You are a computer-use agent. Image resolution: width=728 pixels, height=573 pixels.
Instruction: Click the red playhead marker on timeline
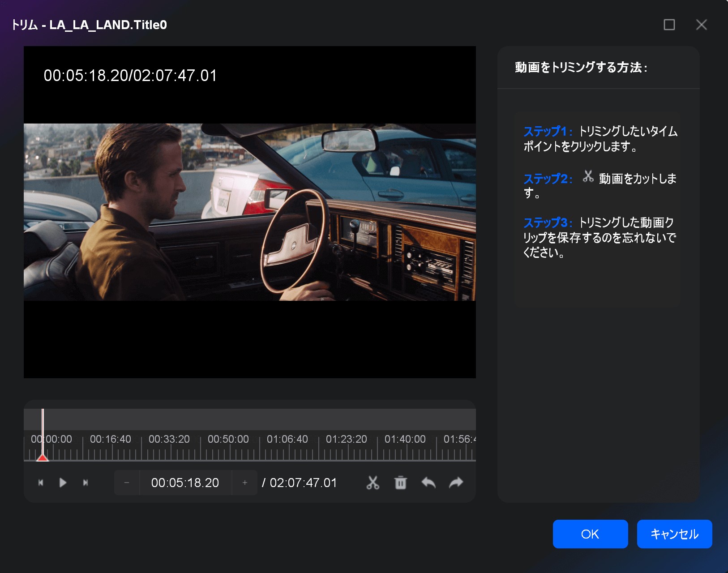click(x=43, y=457)
